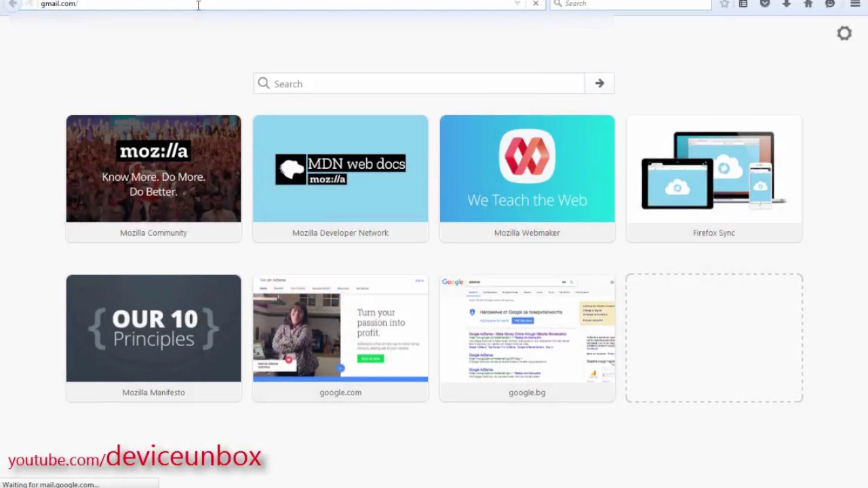Screen dimensions: 868x488
Task: Open the Mozilla Manifesto tile
Action: 153,338
